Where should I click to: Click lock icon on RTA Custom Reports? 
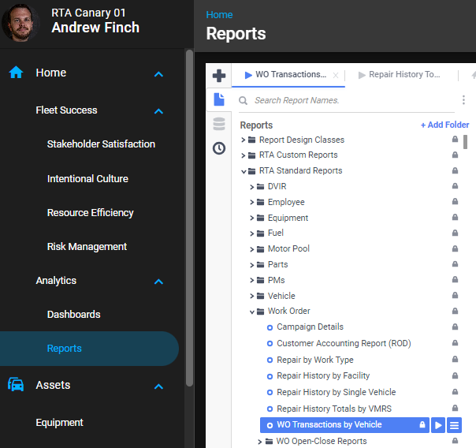click(x=455, y=155)
